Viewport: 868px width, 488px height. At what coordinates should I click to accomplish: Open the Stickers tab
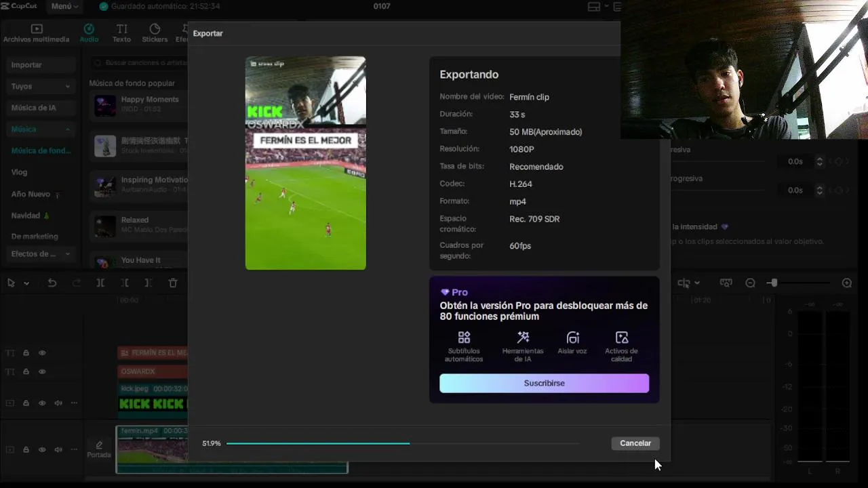tap(155, 34)
